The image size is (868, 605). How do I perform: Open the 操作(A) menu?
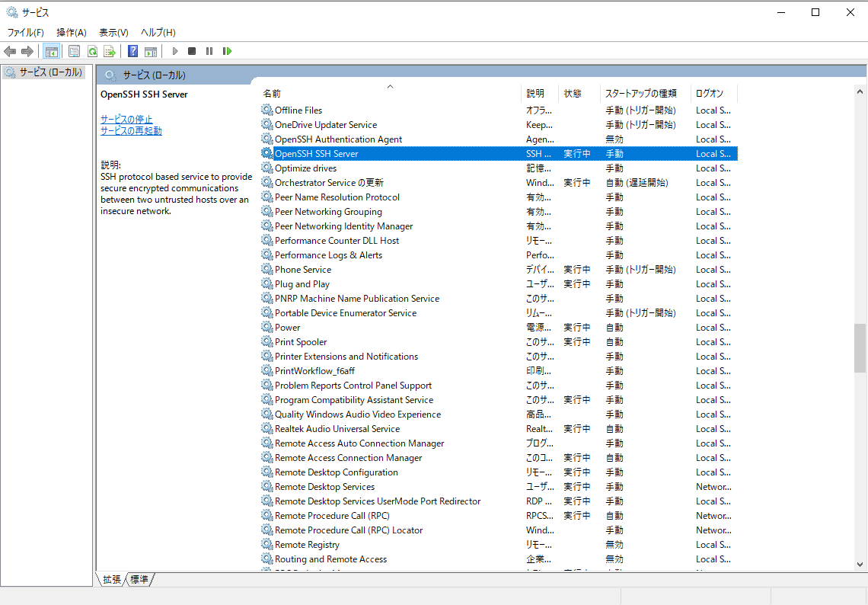[x=72, y=33]
